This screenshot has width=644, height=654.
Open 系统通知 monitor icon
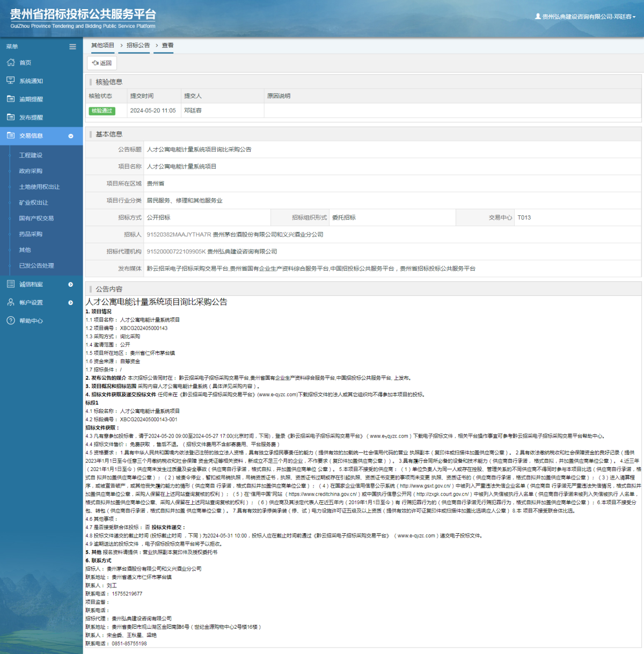click(11, 81)
